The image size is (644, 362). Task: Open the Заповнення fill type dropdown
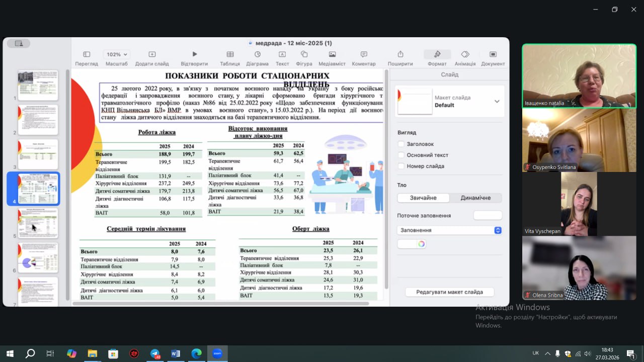click(x=449, y=230)
